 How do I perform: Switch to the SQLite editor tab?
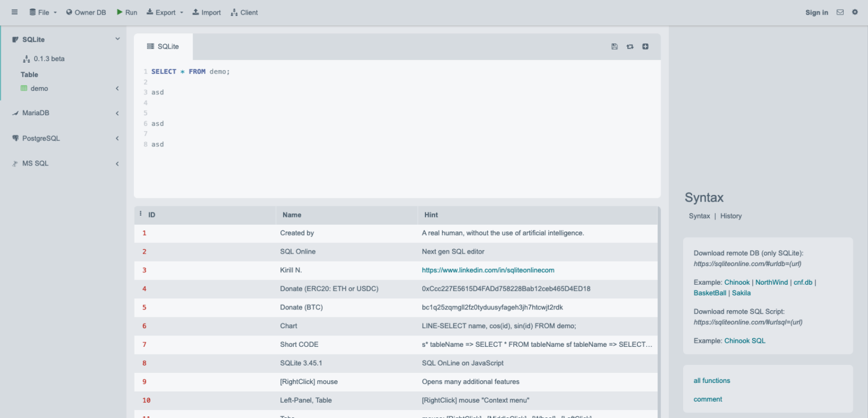163,47
